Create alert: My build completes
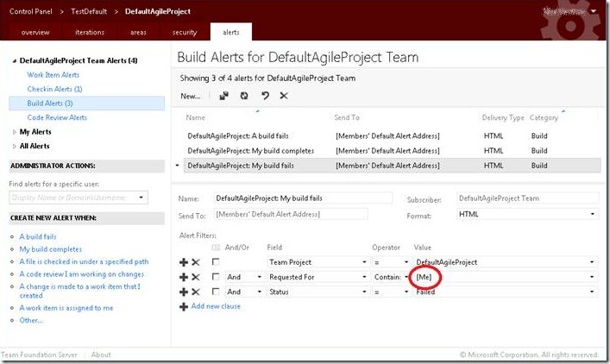610x364 pixels. (x=51, y=249)
